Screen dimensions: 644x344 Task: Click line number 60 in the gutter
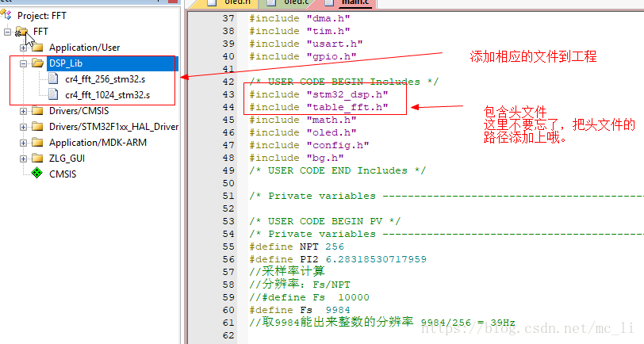tap(228, 310)
